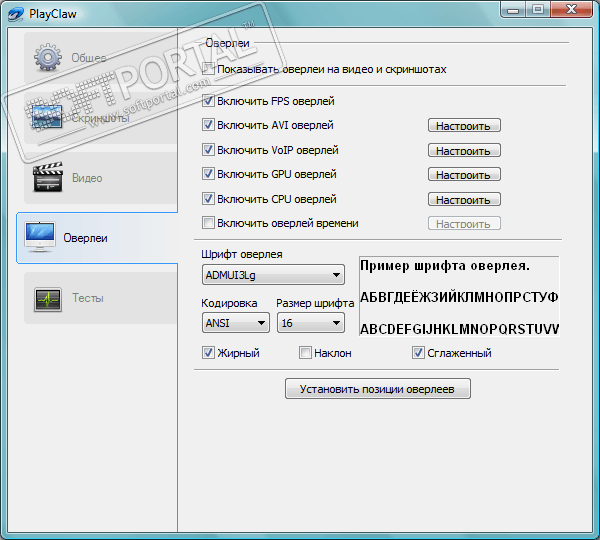Click Настроить for time overlay

(464, 223)
